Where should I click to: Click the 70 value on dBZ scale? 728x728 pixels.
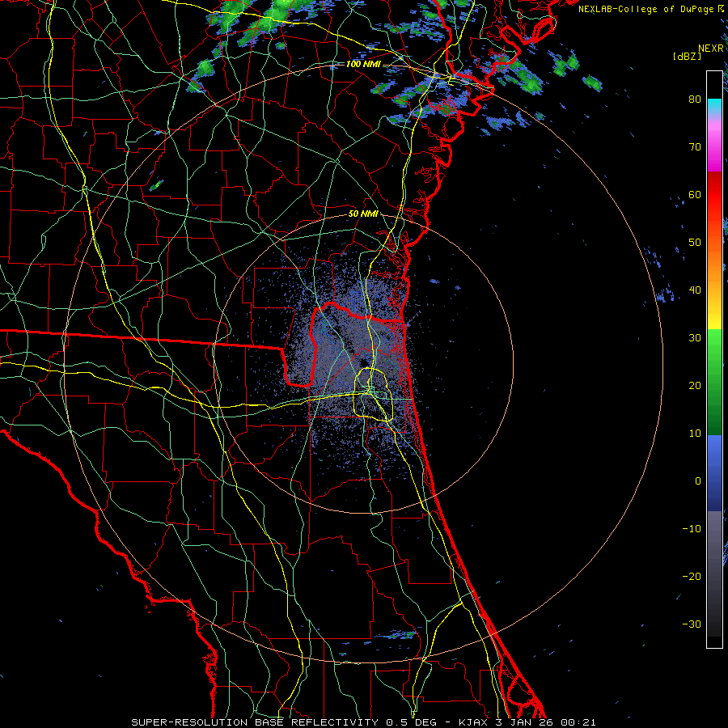695,146
